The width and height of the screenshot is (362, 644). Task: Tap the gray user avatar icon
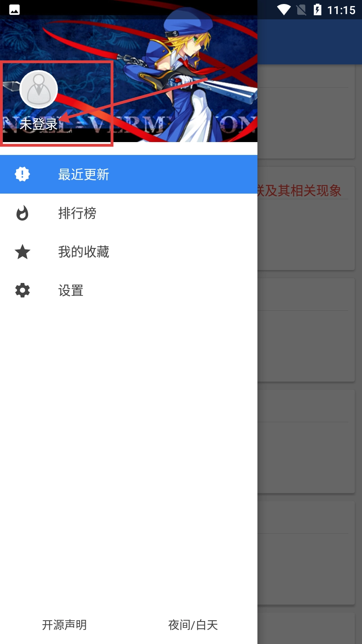pyautogui.click(x=39, y=89)
